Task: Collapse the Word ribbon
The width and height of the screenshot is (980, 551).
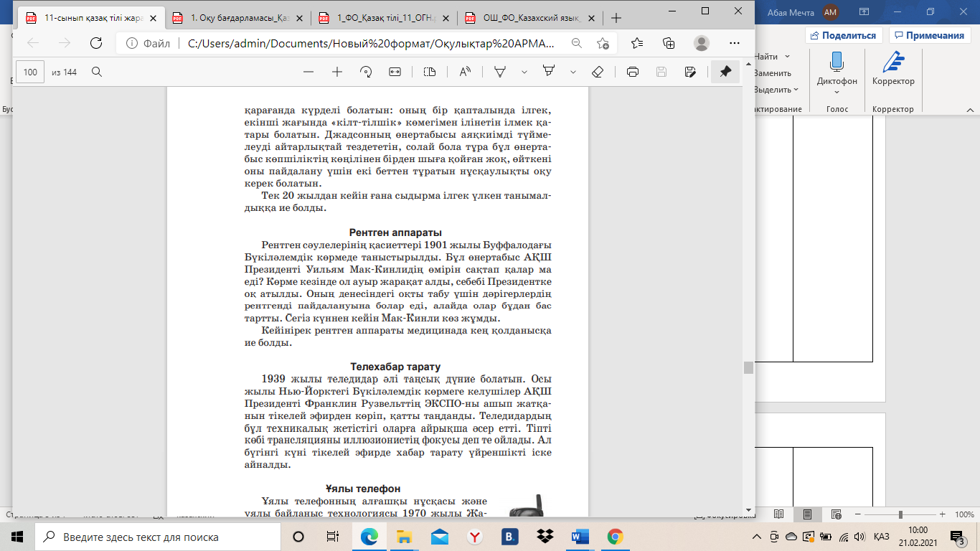Action: pyautogui.click(x=970, y=110)
